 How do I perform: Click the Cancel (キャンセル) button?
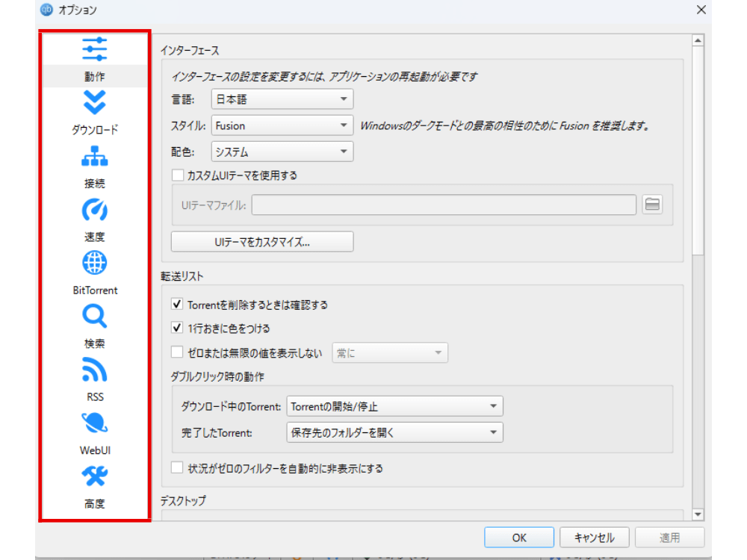pyautogui.click(x=594, y=538)
